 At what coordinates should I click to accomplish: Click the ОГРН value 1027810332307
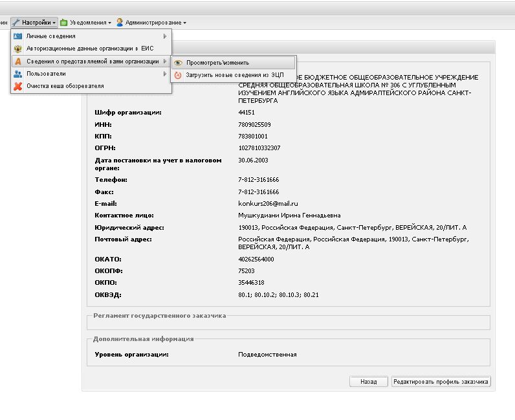tap(259, 148)
